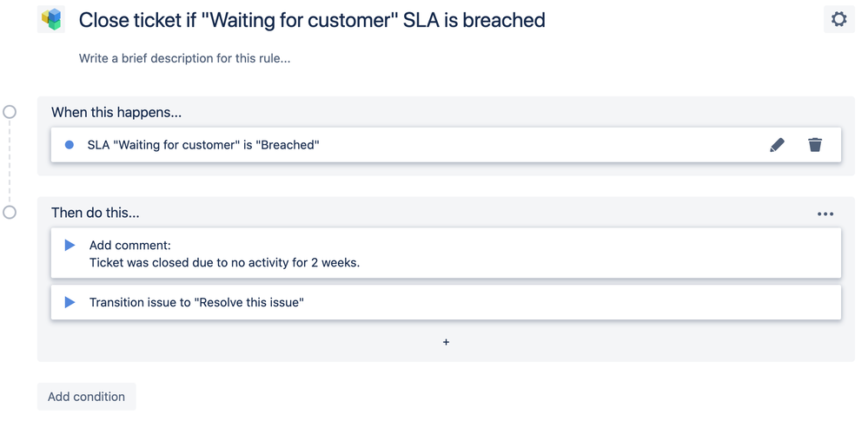Click the Then do this heading

[96, 213]
